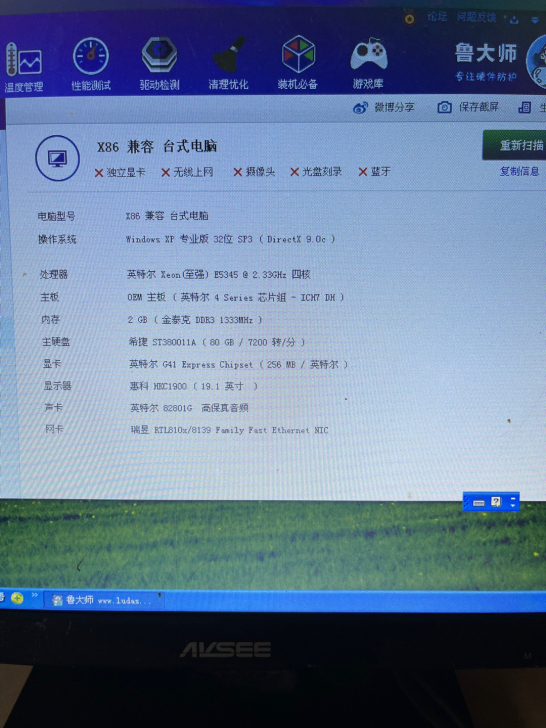Click the 希捷 ST380011A hard disk value
The image size is (546, 728).
coord(217,342)
